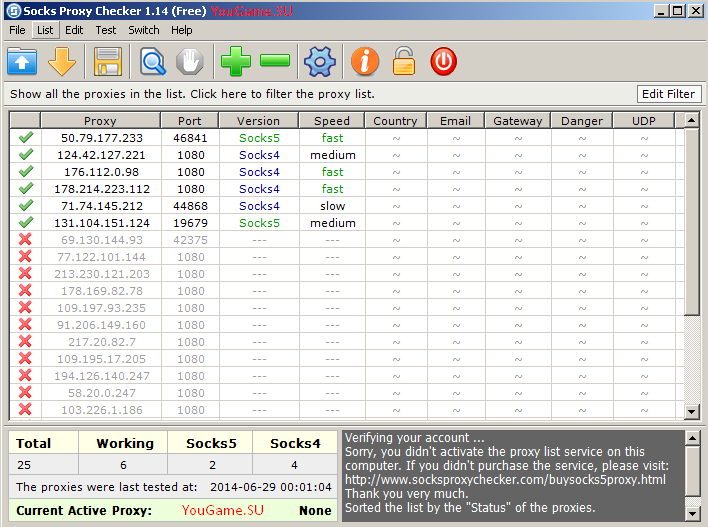The image size is (708, 527).
Task: Click the orange download arrow icon
Action: [62, 62]
